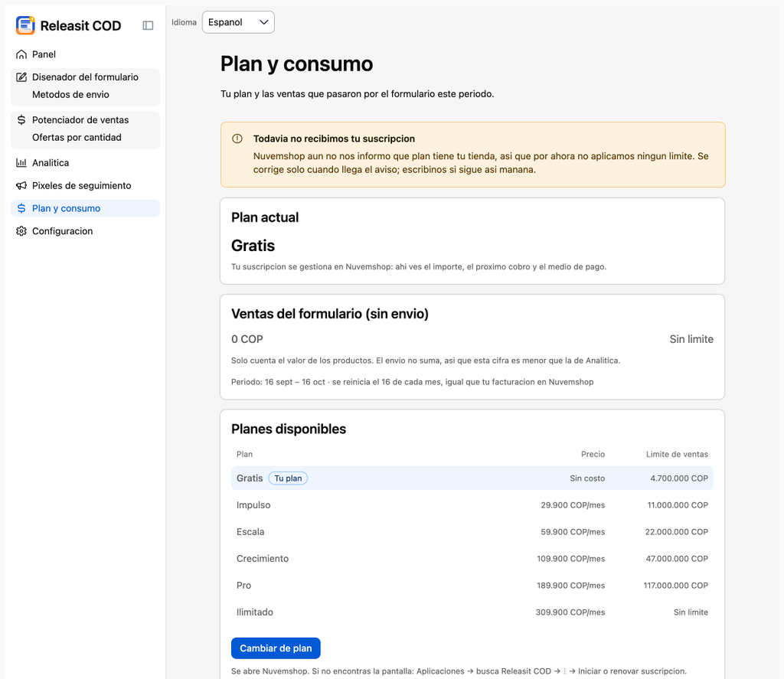Image resolution: width=784 pixels, height=679 pixels.
Task: Open Disenador del formulario section
Action: (86, 77)
